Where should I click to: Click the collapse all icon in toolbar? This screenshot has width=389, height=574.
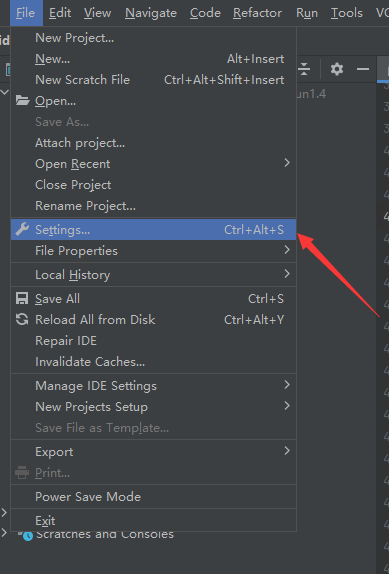[304, 69]
